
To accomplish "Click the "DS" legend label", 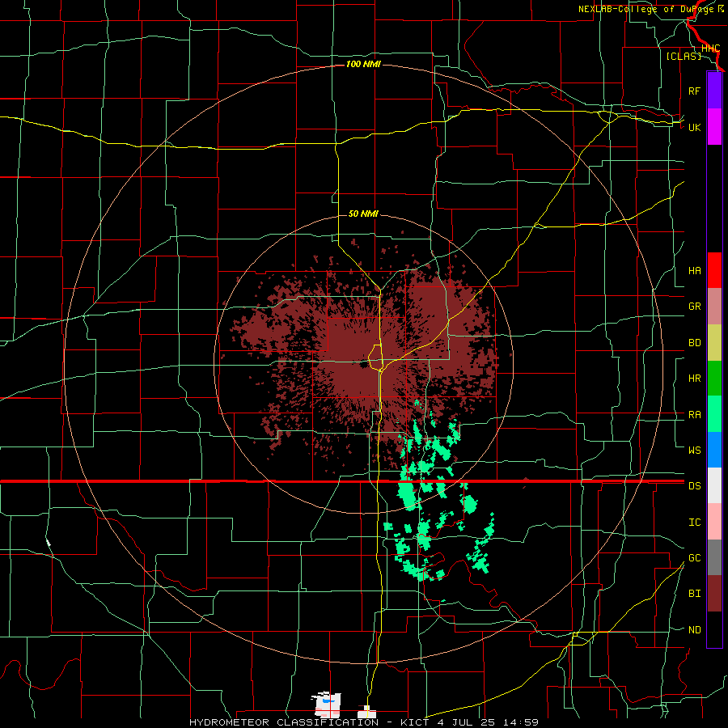I will point(694,486).
